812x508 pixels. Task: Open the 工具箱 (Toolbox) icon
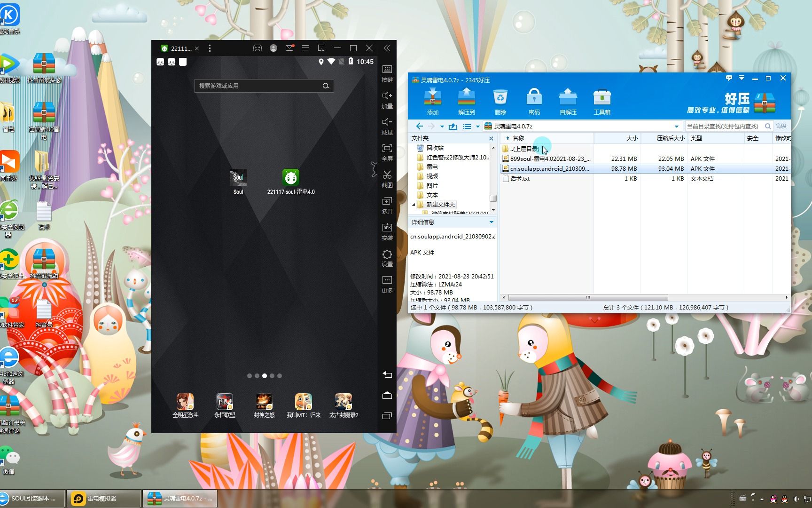[x=601, y=102]
